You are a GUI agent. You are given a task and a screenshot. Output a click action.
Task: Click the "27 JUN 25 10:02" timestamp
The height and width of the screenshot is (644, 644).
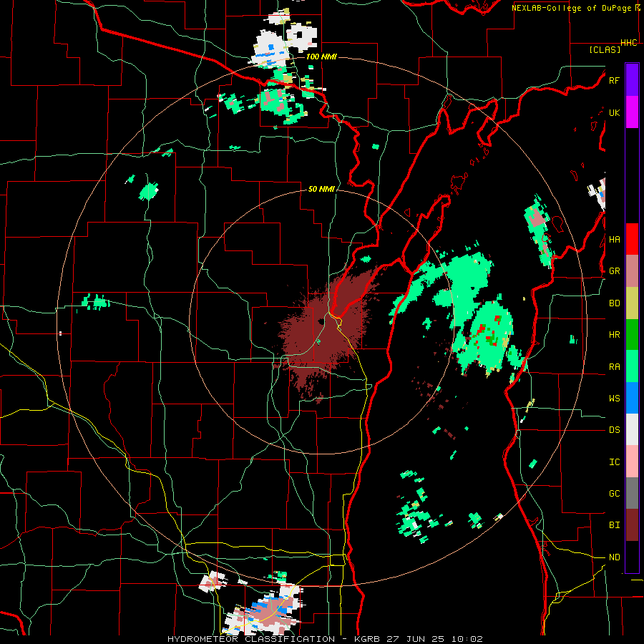[436, 639]
